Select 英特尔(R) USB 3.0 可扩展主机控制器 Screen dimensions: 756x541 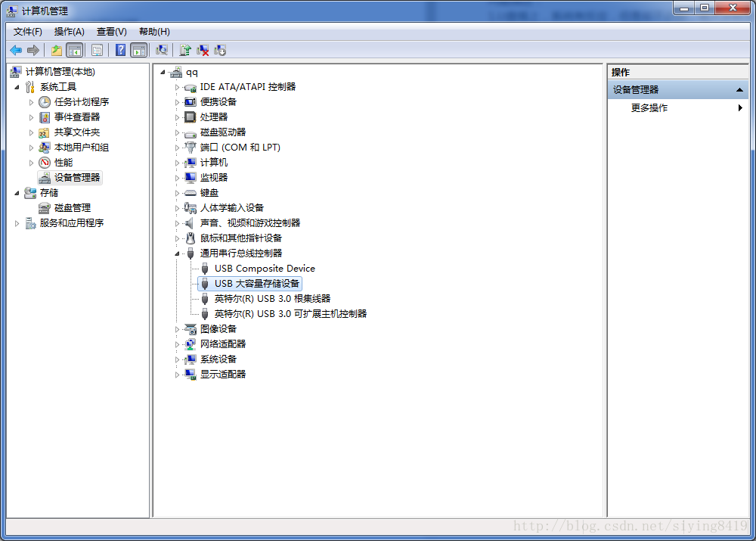pyautogui.click(x=291, y=314)
